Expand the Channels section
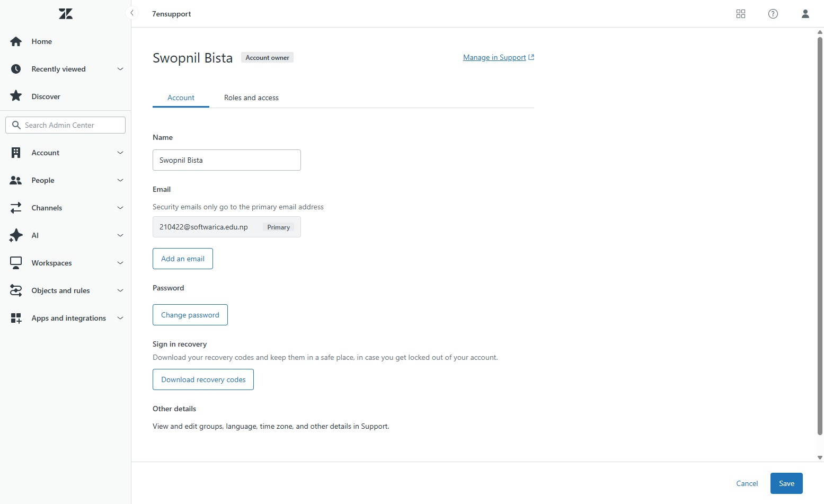The image size is (824, 504). point(120,208)
